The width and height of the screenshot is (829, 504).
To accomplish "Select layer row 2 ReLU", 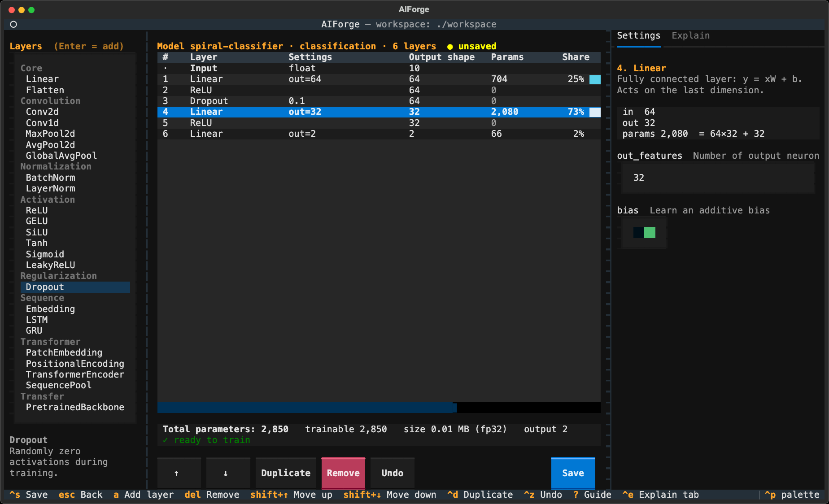I will 379,90.
